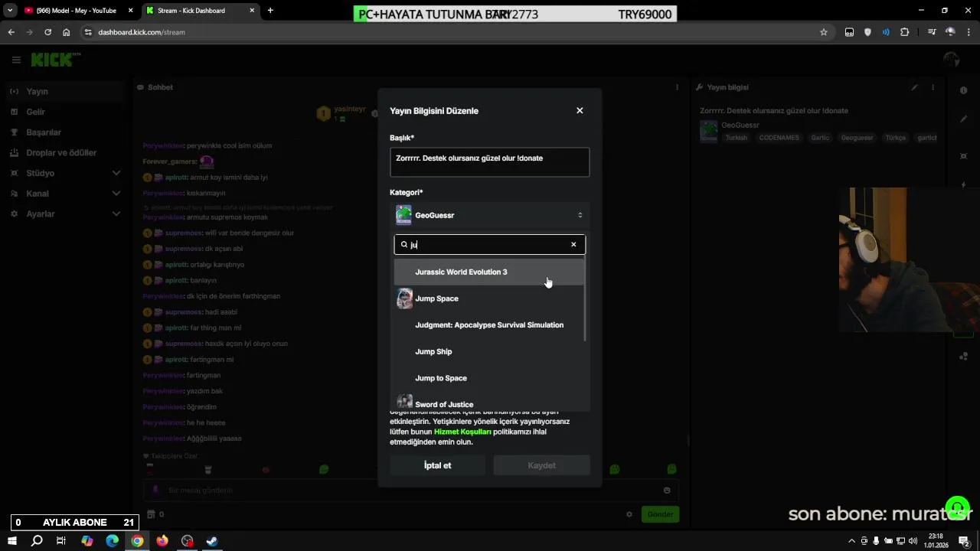
Task: Open media controls in browser toolbar
Action: tap(932, 32)
